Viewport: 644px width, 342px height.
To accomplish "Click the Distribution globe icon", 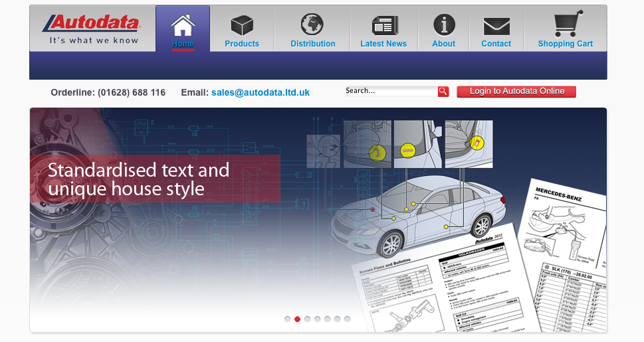I will pos(312,24).
